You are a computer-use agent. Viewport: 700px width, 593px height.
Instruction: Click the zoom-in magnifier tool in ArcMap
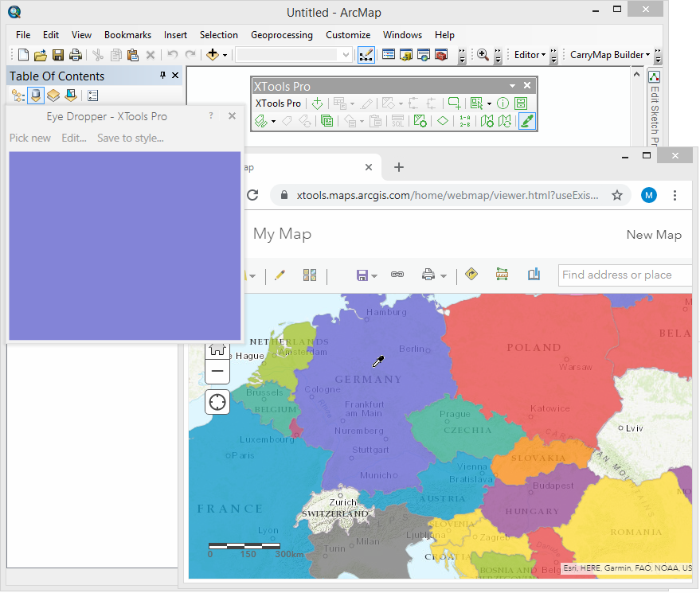[x=483, y=54]
